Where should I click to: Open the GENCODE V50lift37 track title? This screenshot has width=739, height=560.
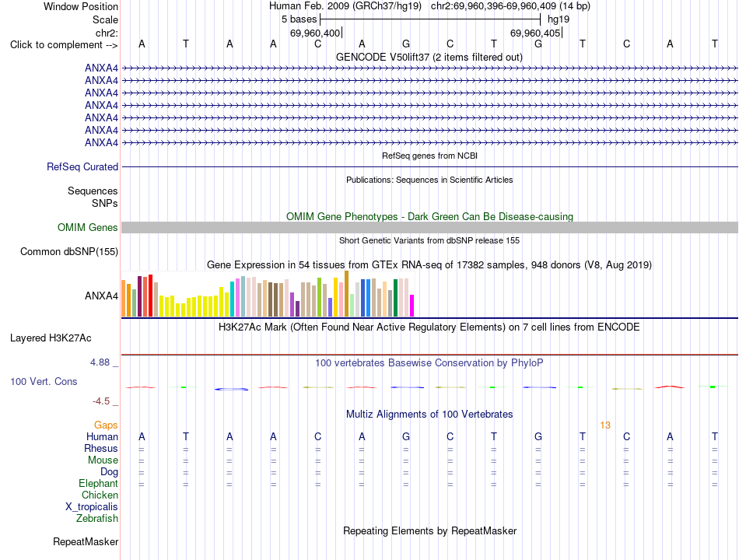(x=429, y=57)
